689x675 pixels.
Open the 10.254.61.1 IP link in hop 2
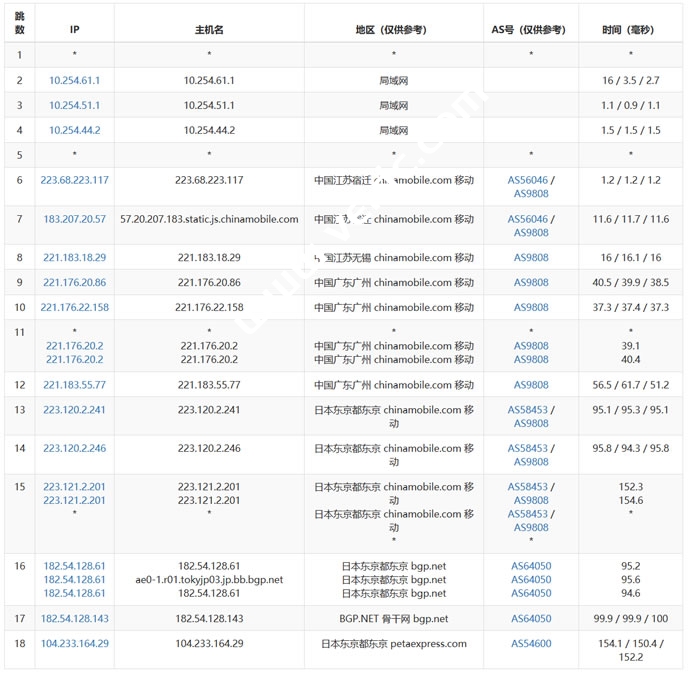click(x=74, y=80)
